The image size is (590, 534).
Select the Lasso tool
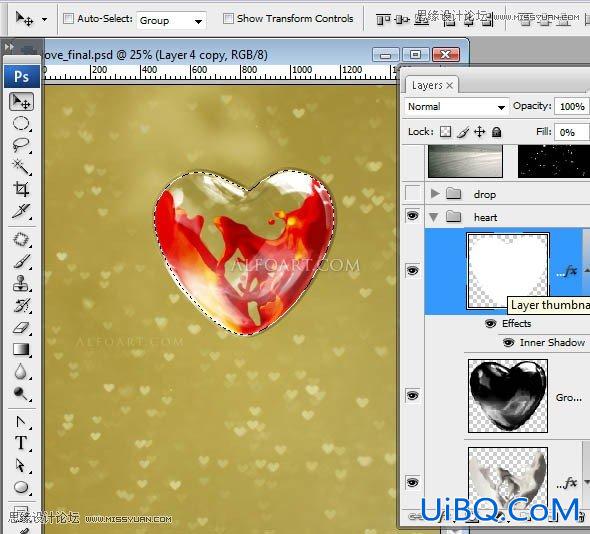click(x=21, y=145)
